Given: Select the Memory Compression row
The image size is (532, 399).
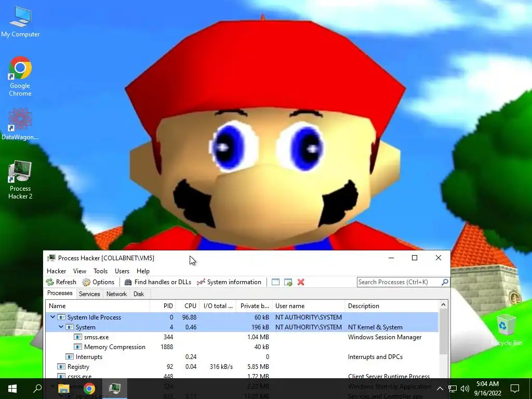Looking at the screenshot, I should 242,347.
